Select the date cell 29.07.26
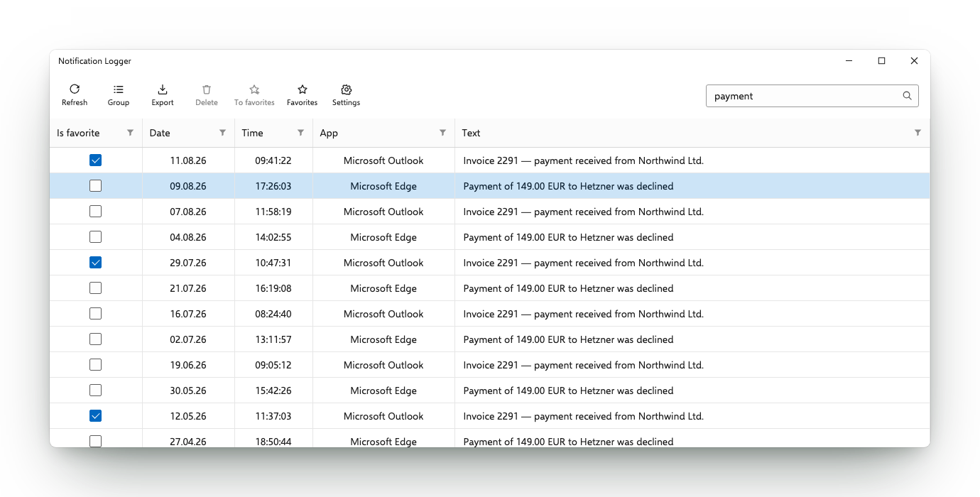 tap(188, 263)
